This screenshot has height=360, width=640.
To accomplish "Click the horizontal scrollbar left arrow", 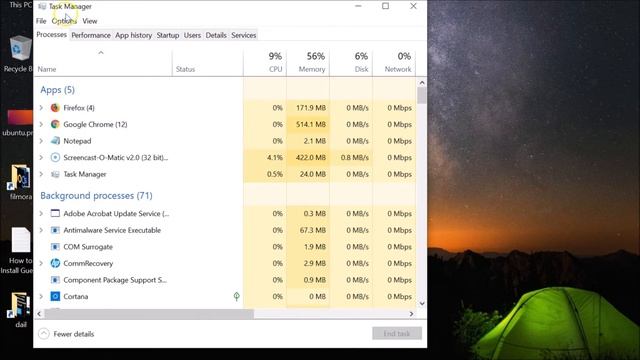I will point(39,314).
